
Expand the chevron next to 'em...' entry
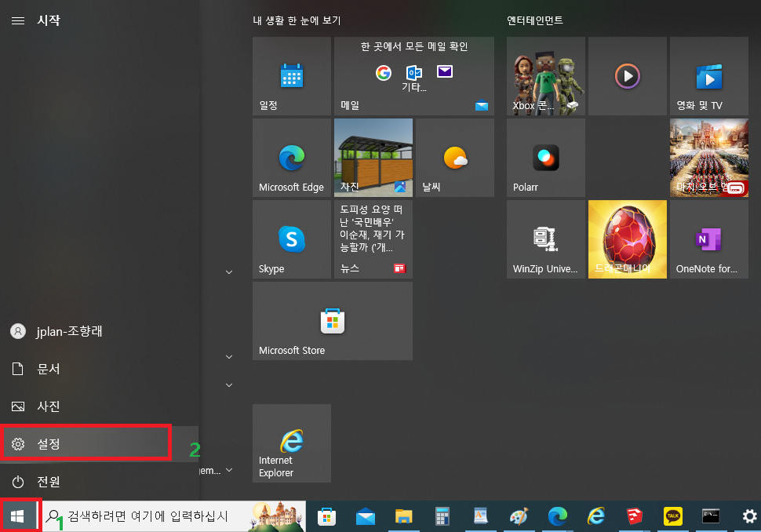coord(229,470)
